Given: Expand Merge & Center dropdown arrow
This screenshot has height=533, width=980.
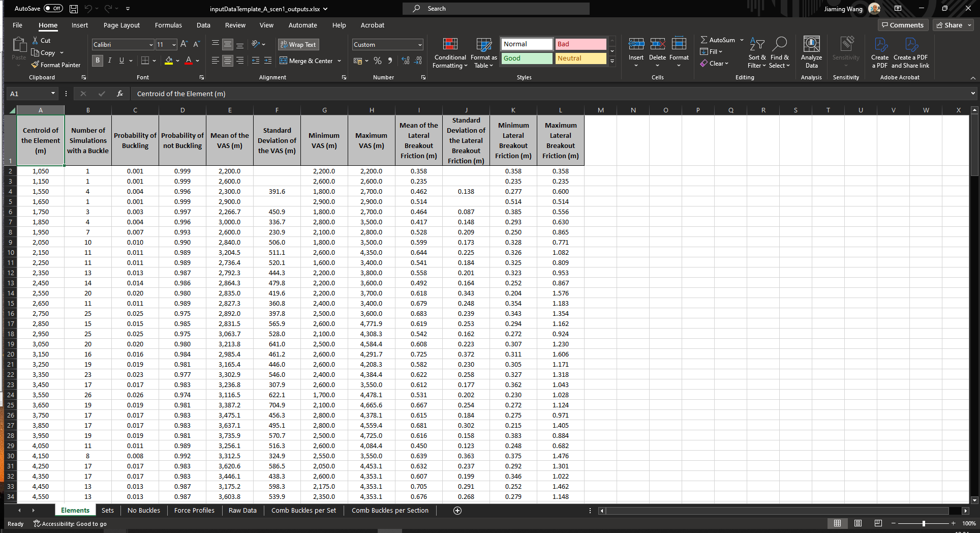Looking at the screenshot, I should 340,61.
